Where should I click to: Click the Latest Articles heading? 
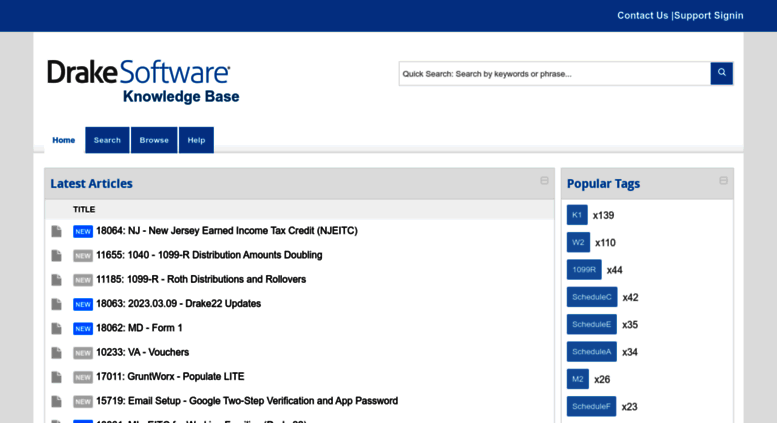[x=91, y=184]
